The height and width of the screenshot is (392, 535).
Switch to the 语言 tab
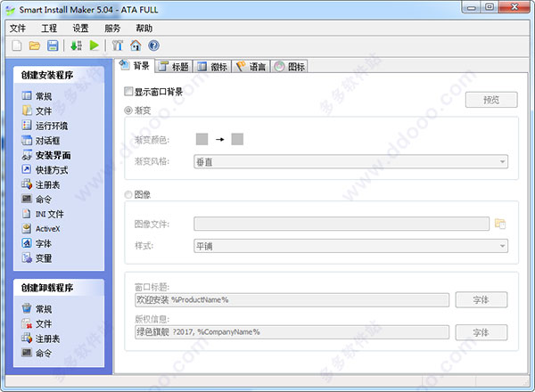(251, 67)
